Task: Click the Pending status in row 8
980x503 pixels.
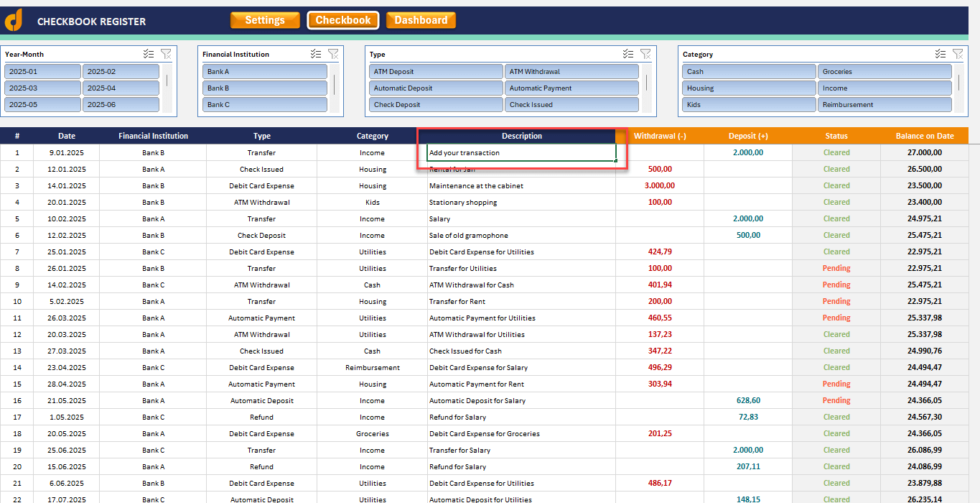Action: 836,268
